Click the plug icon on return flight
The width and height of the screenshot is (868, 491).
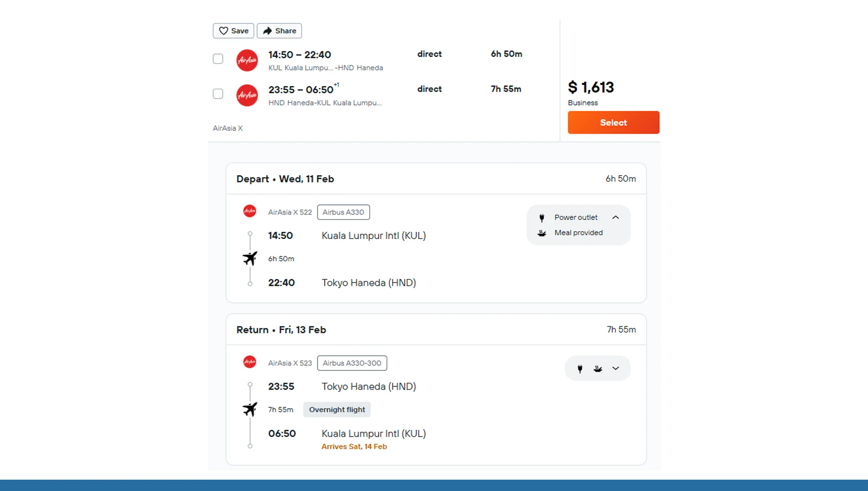coord(580,368)
